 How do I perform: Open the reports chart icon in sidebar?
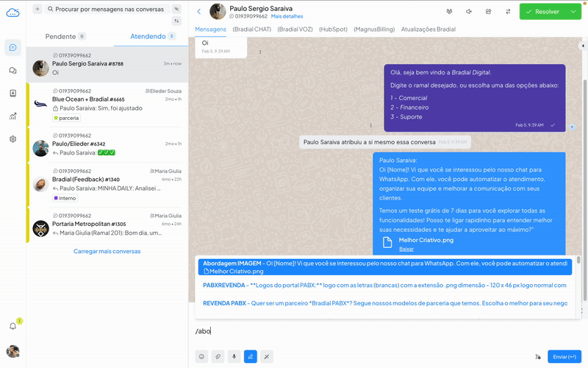13,116
